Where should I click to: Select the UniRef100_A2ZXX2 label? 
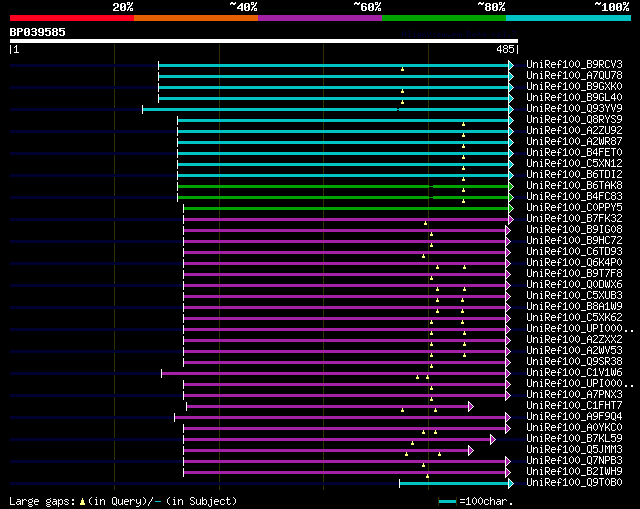(x=574, y=340)
